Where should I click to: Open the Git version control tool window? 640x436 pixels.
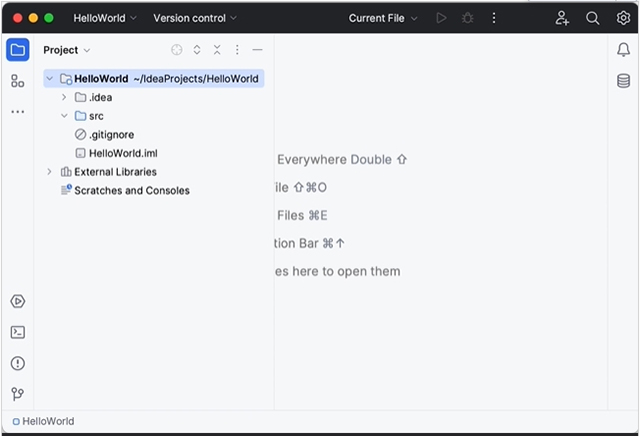pyautogui.click(x=18, y=394)
